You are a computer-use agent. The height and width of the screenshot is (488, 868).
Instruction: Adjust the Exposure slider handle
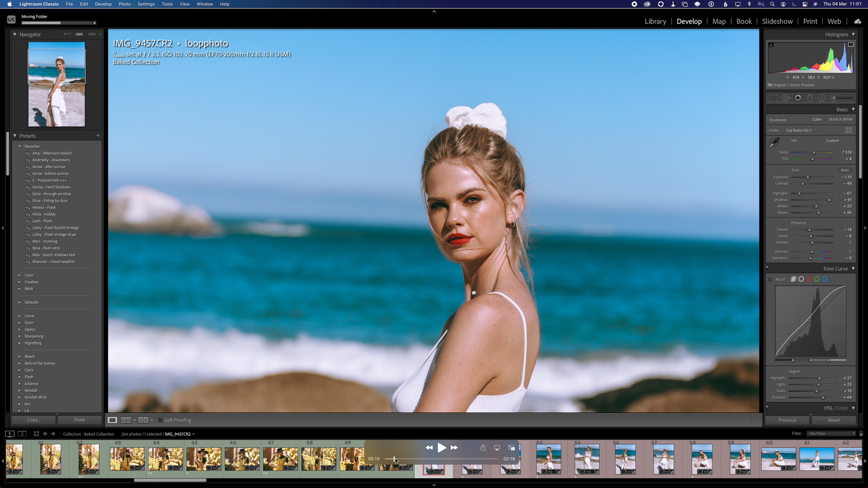[x=808, y=177]
